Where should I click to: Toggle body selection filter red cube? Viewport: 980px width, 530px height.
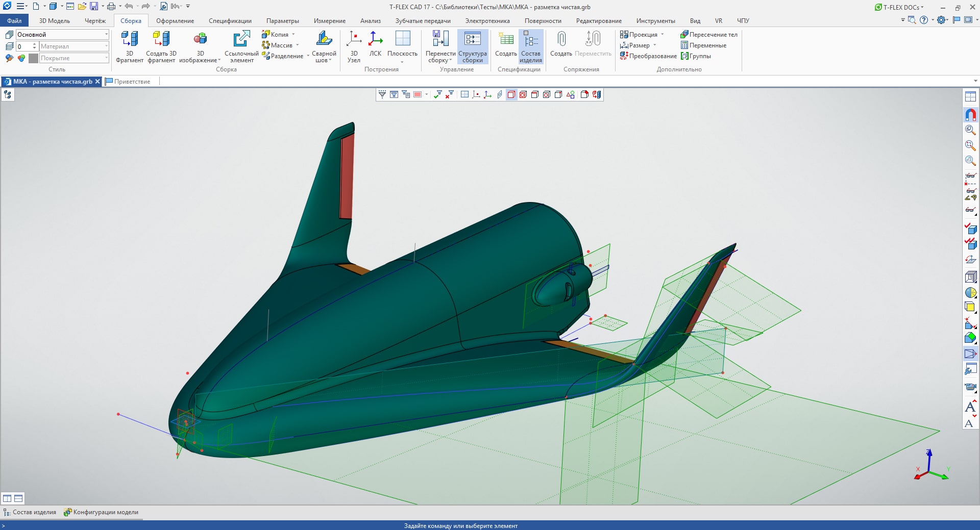coord(511,94)
